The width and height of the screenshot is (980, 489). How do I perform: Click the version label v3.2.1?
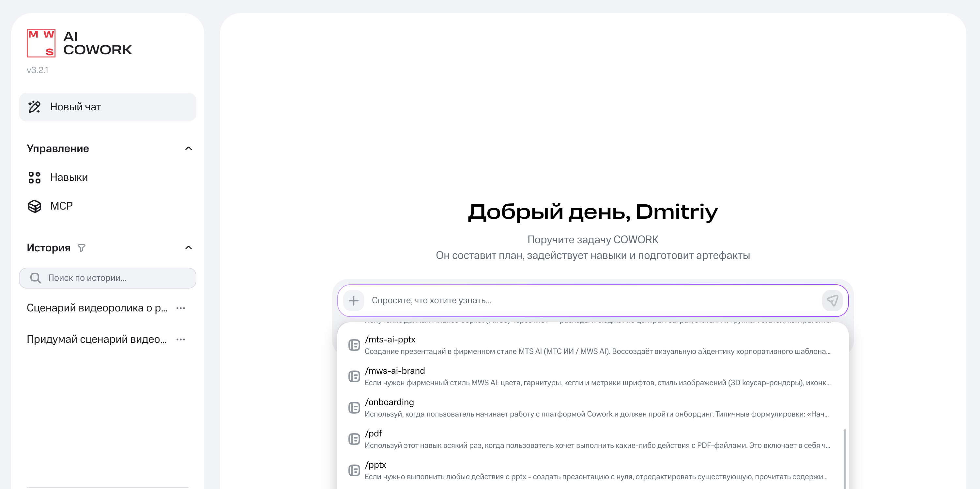click(x=37, y=71)
